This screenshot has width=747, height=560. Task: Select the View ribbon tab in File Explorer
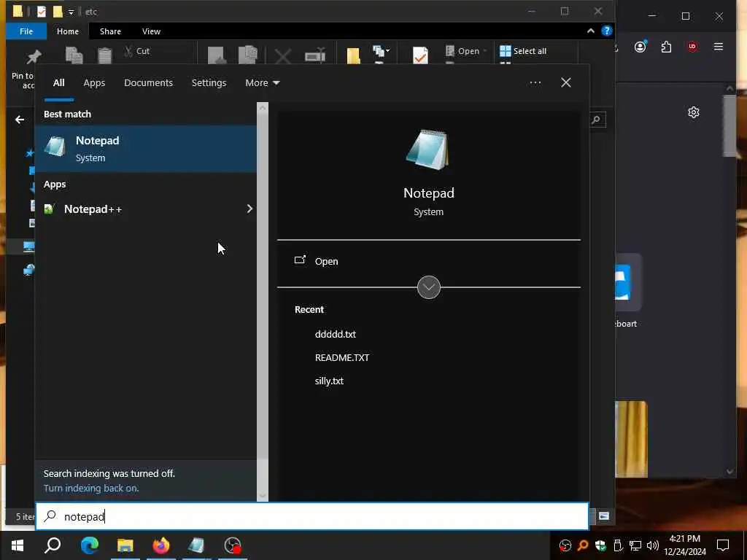(x=152, y=31)
